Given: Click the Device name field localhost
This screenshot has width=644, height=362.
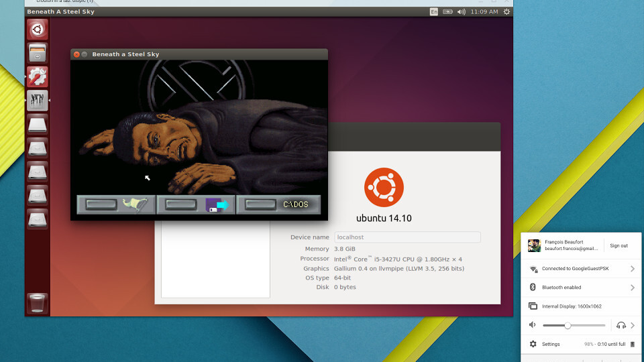Looking at the screenshot, I should 407,237.
